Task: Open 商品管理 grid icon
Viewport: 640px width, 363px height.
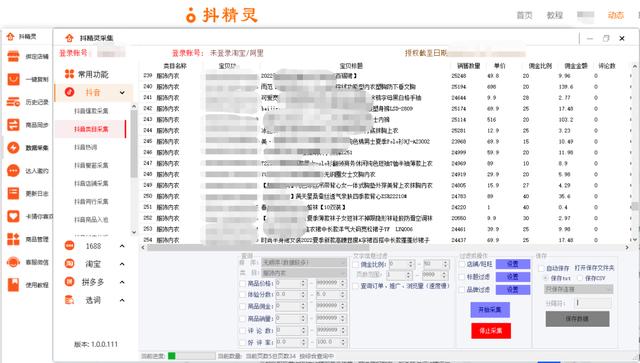Action: point(13,239)
